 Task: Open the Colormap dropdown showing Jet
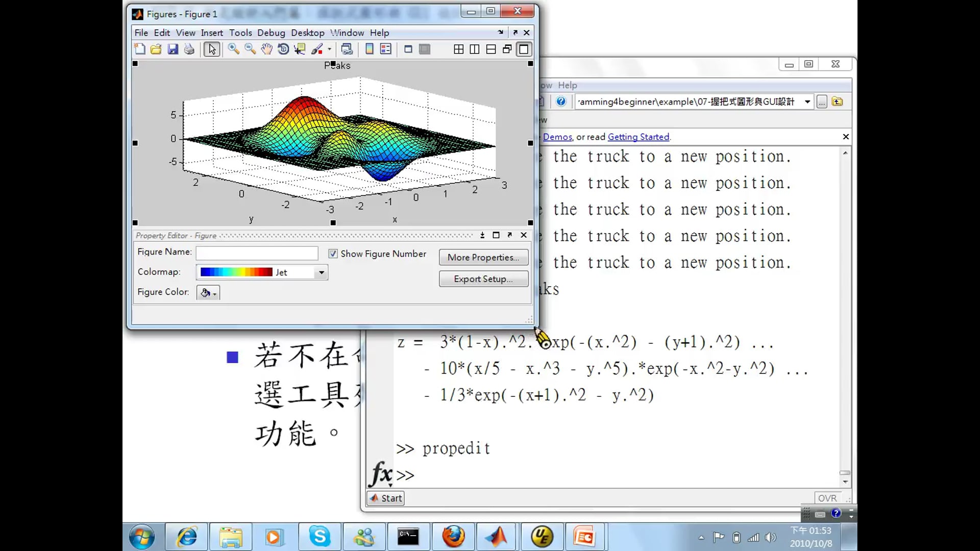click(x=321, y=272)
